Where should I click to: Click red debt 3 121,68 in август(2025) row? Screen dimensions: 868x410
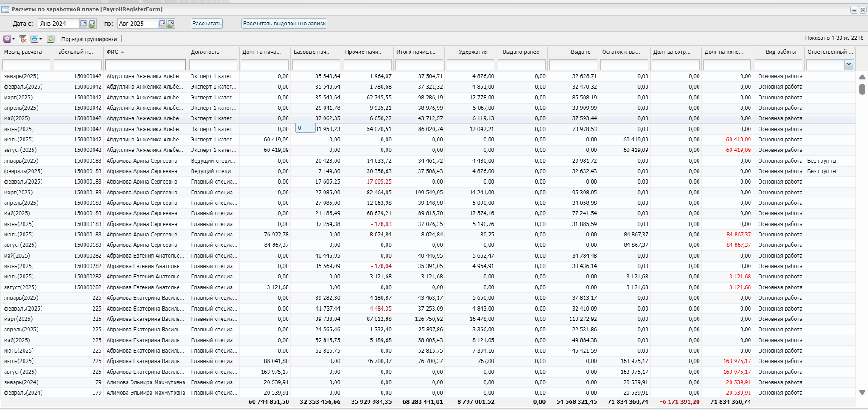tap(740, 287)
